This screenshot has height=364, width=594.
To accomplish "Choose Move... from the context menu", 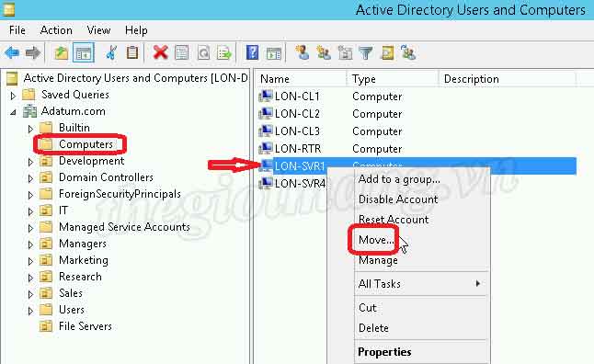I will [376, 240].
